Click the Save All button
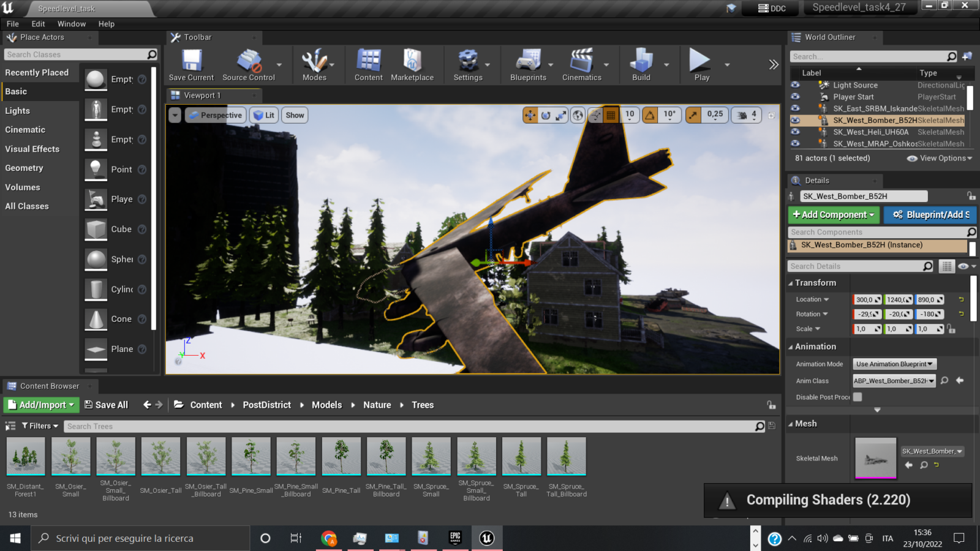Image resolution: width=980 pixels, height=551 pixels. tap(106, 405)
